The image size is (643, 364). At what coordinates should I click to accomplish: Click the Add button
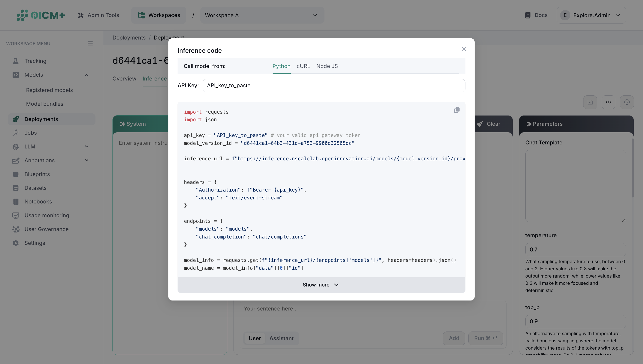(454, 338)
